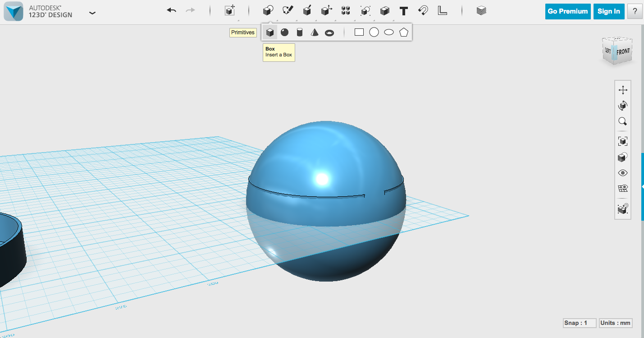Insert a Torus primitive

[x=329, y=32]
